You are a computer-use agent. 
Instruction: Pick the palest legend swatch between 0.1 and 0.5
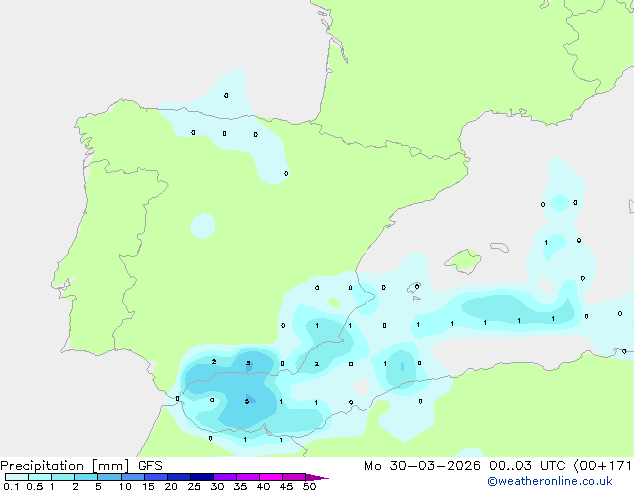coord(17,477)
